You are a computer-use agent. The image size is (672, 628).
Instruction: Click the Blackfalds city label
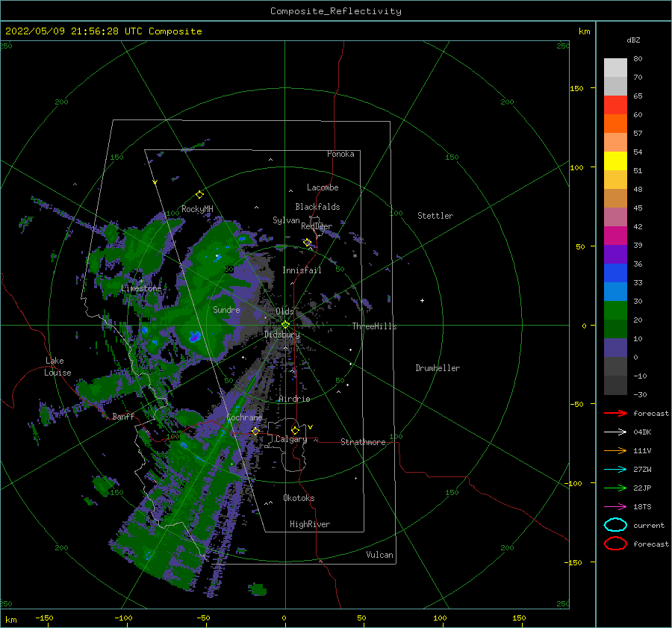pyautogui.click(x=317, y=207)
